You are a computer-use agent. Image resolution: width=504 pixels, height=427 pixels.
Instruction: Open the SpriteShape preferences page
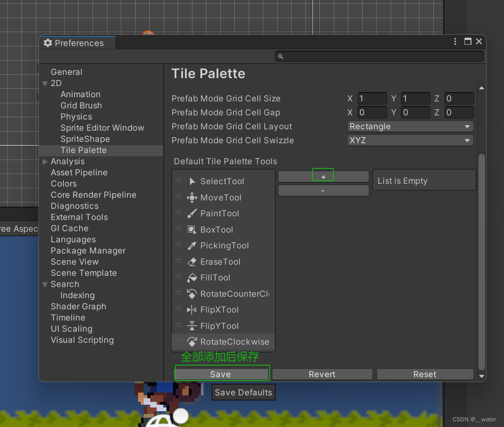click(85, 139)
